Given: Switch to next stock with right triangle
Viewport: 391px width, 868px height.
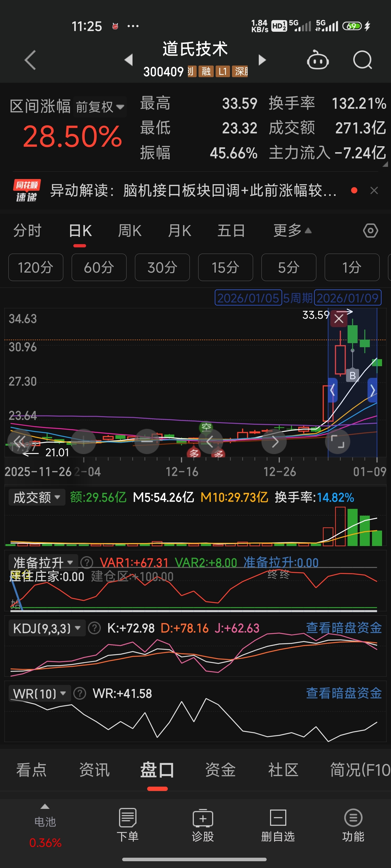Looking at the screenshot, I should click(262, 60).
